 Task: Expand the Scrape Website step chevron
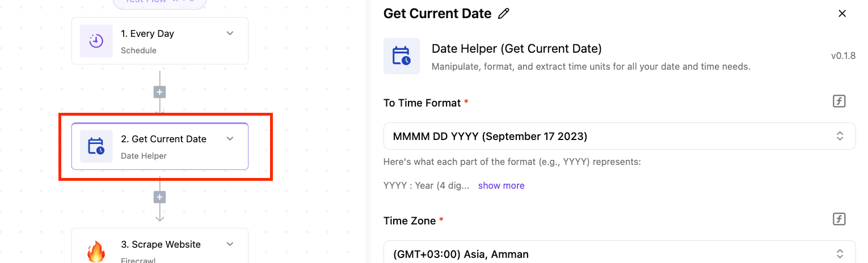tap(230, 244)
